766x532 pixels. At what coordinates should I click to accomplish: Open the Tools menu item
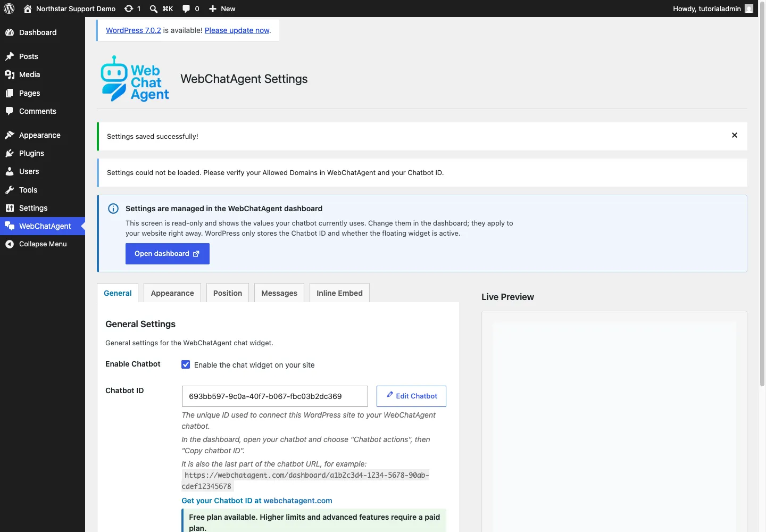[x=43, y=190]
